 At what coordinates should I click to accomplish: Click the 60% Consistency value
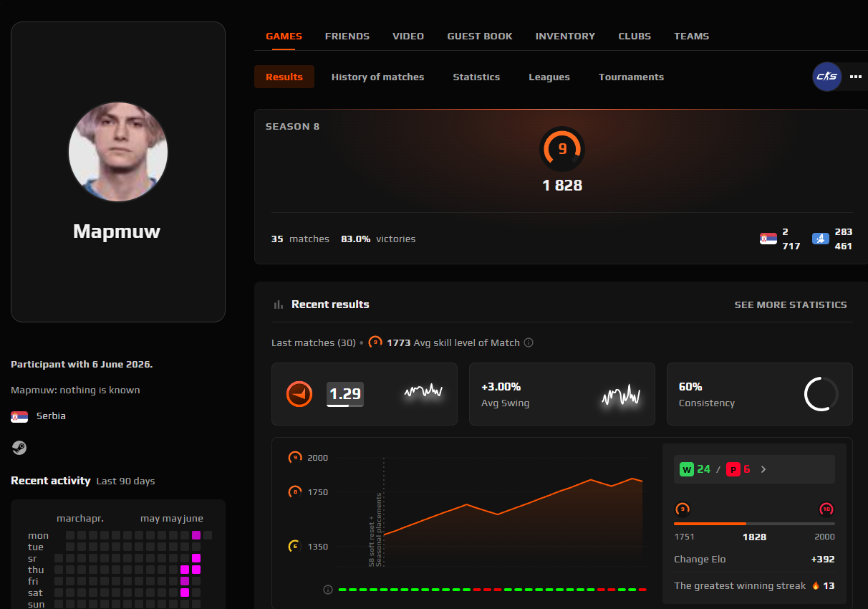[690, 386]
